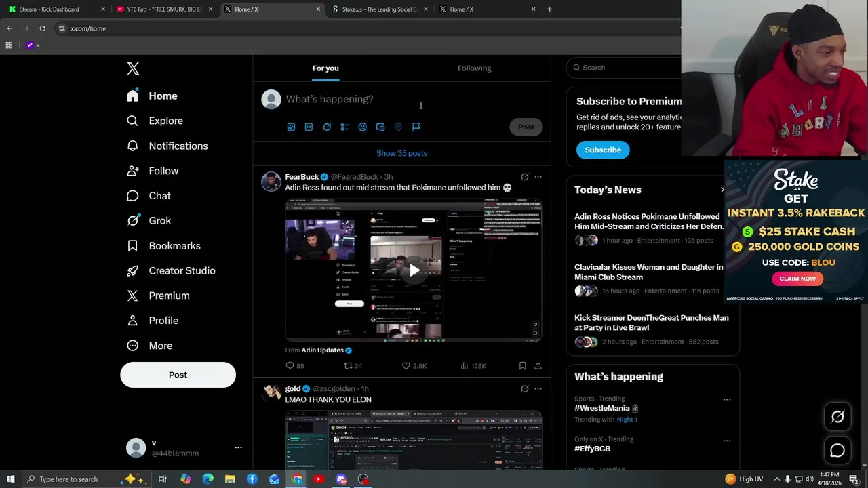Reload the page in browser toolbar

click(x=42, y=28)
